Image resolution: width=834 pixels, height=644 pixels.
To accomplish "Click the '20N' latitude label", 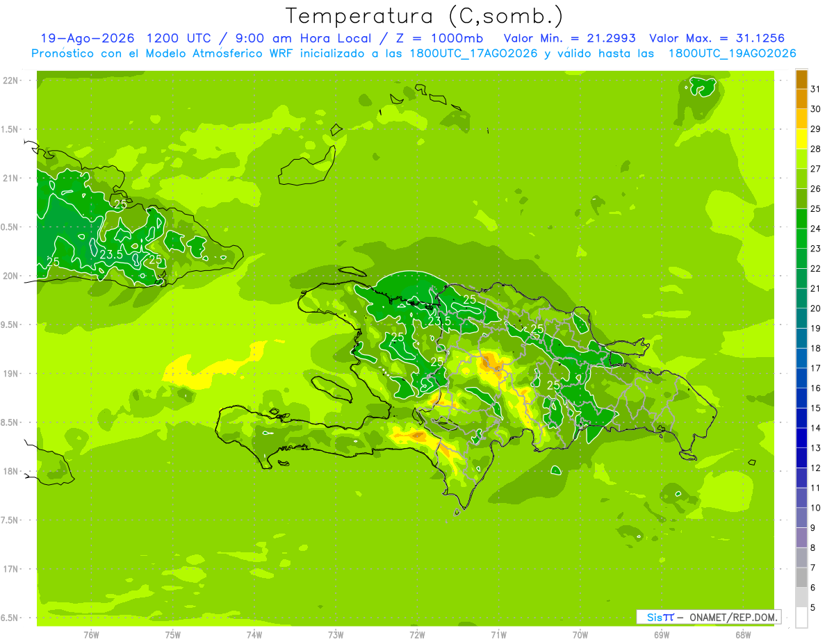I will pos(10,276).
